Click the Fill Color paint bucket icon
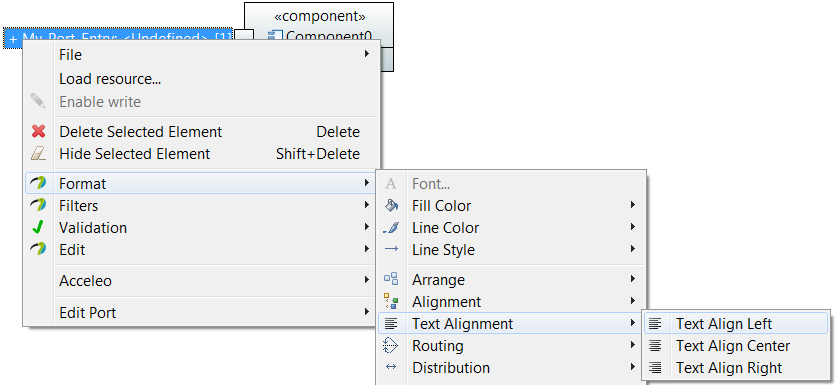The width and height of the screenshot is (836, 385). [x=391, y=205]
